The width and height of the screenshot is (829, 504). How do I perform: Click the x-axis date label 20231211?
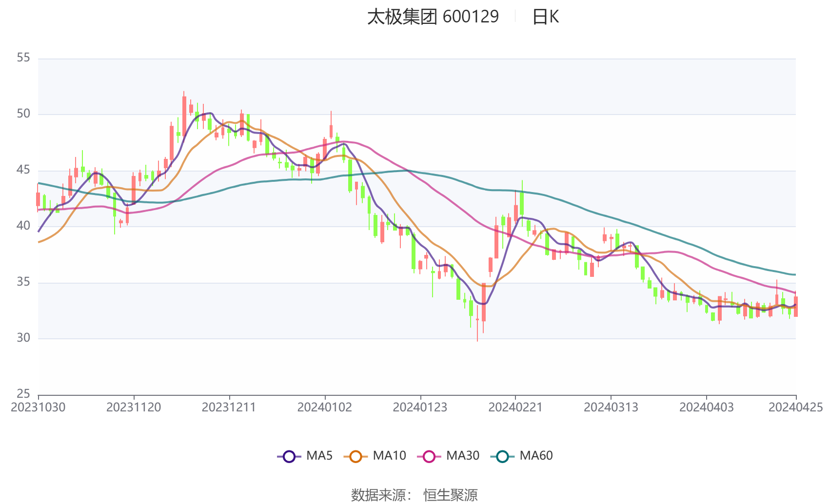coord(229,407)
